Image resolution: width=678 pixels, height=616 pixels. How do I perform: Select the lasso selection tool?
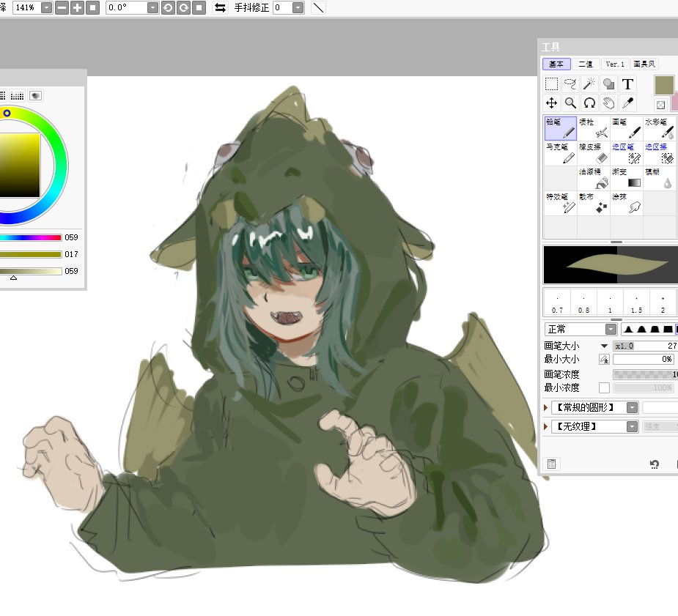(570, 84)
